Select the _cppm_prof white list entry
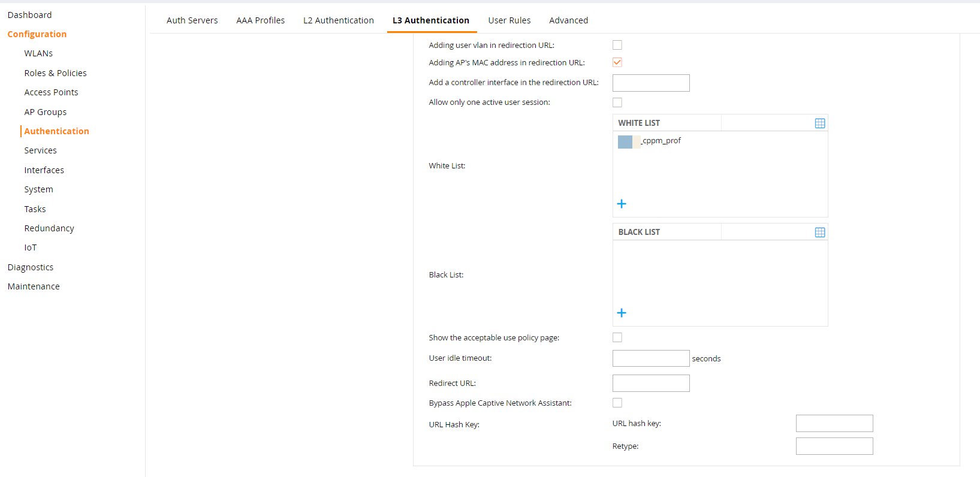This screenshot has height=477, width=980. tap(659, 141)
